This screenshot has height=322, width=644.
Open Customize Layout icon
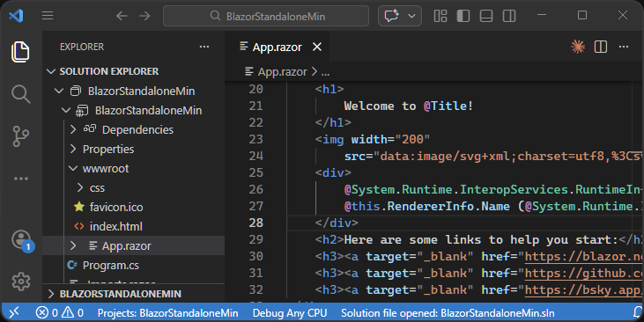pyautogui.click(x=440, y=16)
